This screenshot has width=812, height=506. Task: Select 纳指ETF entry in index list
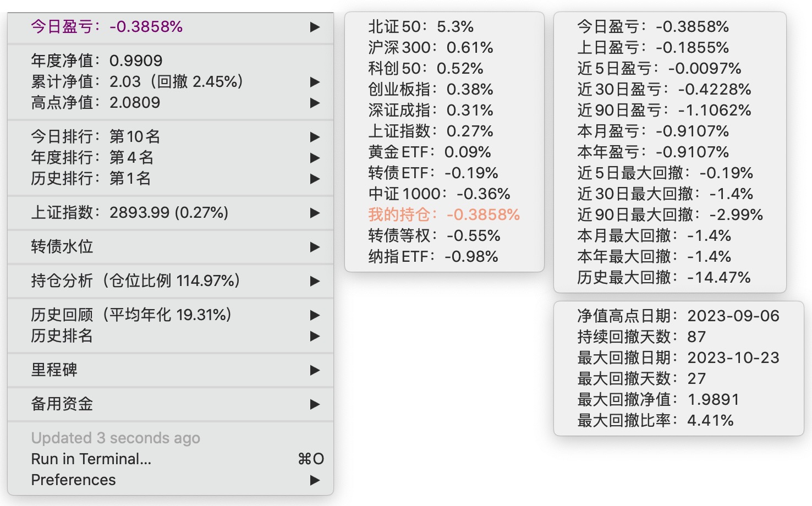(x=433, y=256)
